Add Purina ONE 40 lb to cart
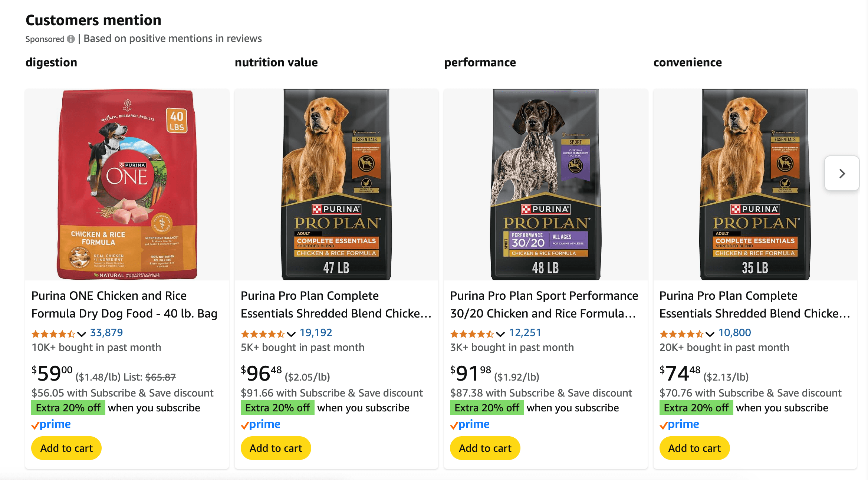Viewport: 868px width, 480px height. pos(66,448)
